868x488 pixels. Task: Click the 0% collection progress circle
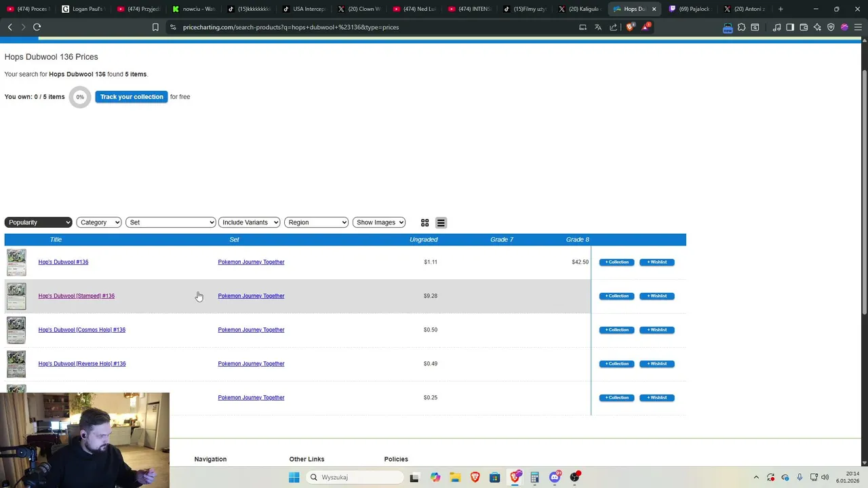(x=80, y=97)
